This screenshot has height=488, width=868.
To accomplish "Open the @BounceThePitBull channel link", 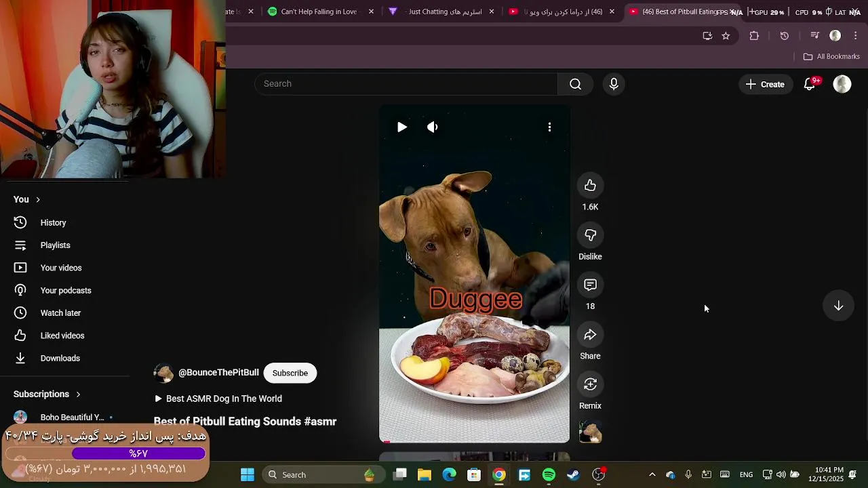I will (218, 373).
